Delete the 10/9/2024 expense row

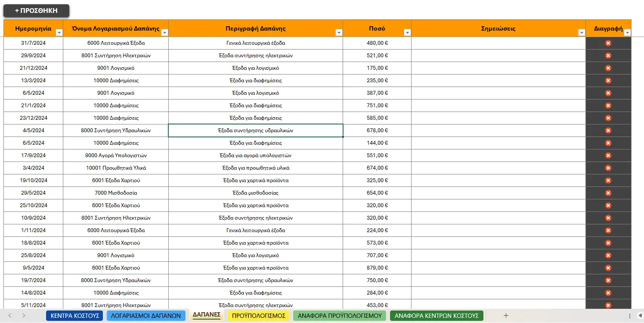point(608,218)
